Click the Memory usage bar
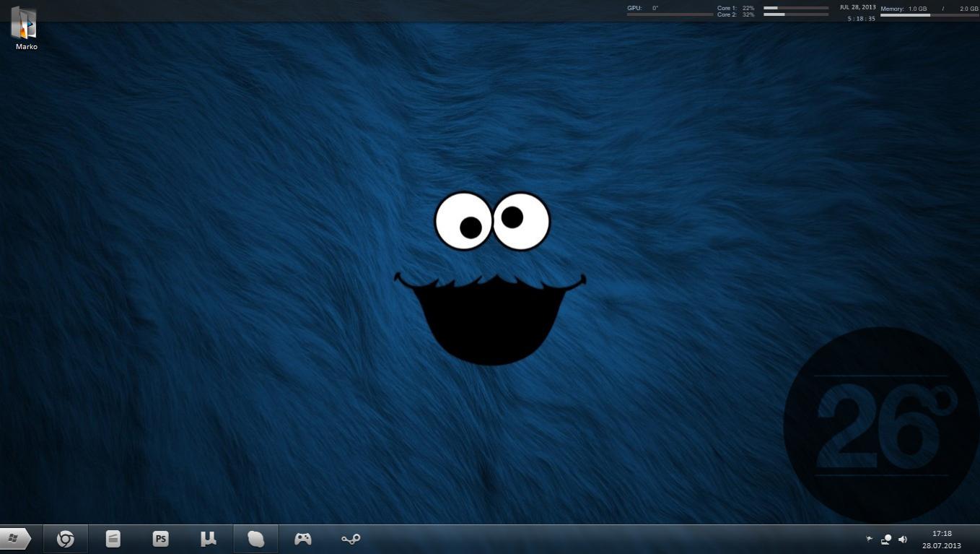 point(929,15)
